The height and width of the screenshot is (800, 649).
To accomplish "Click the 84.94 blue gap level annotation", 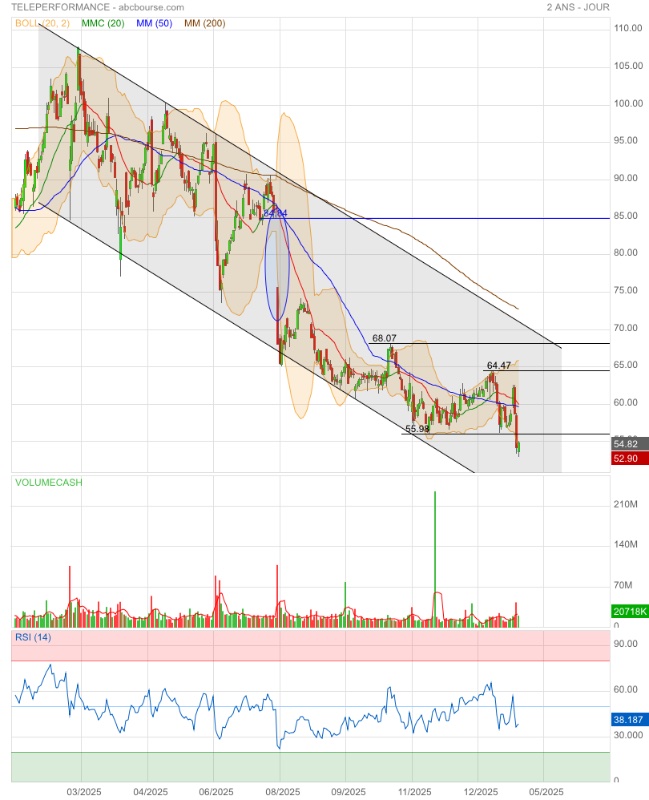I will coord(276,213).
